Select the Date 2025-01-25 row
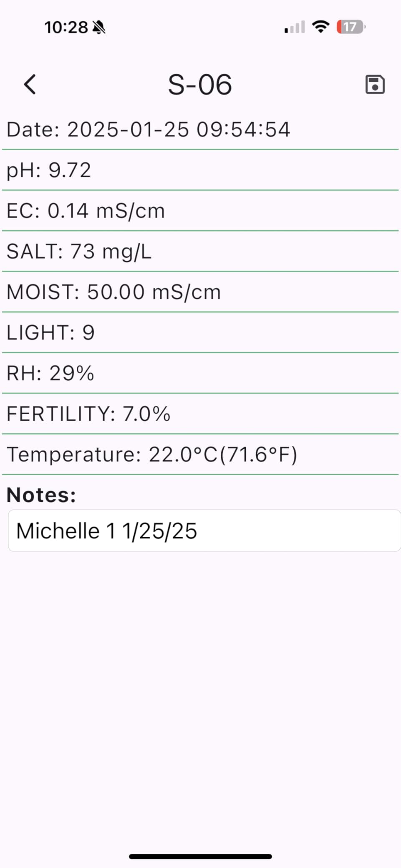401x868 pixels. click(200, 129)
